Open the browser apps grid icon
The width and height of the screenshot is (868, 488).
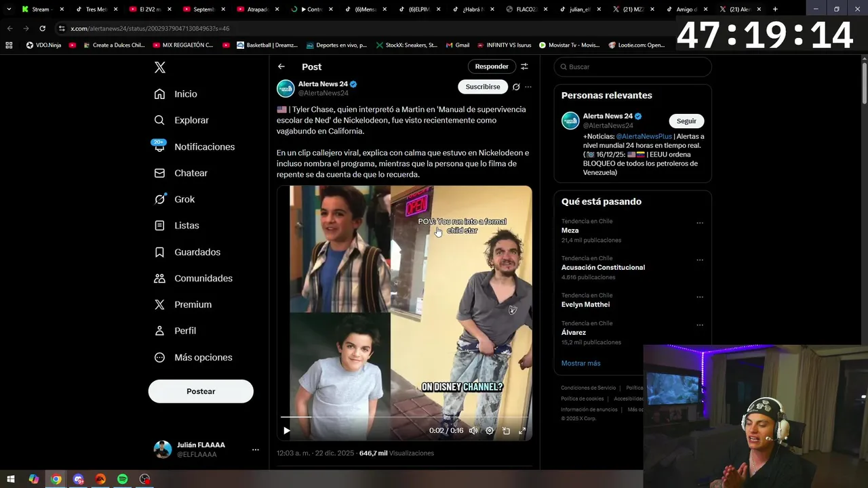coord(9,45)
